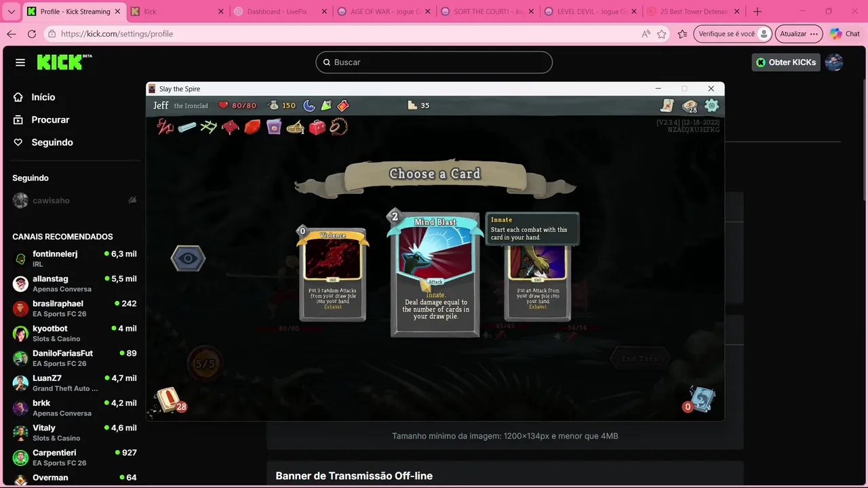Image resolution: width=868 pixels, height=488 pixels.
Task: Open Seguindo in the sidebar
Action: point(52,142)
